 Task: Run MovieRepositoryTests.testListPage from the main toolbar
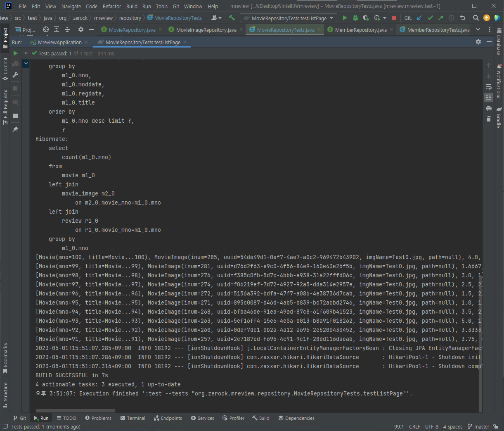[x=345, y=18]
